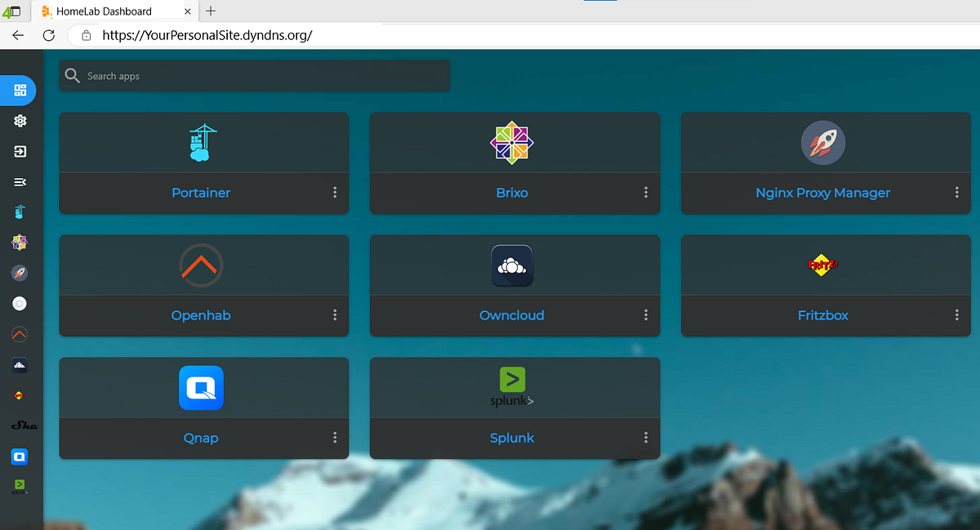Screen dimensions: 980x530
Task: Open the Splunk tile options menu
Action: point(645,438)
